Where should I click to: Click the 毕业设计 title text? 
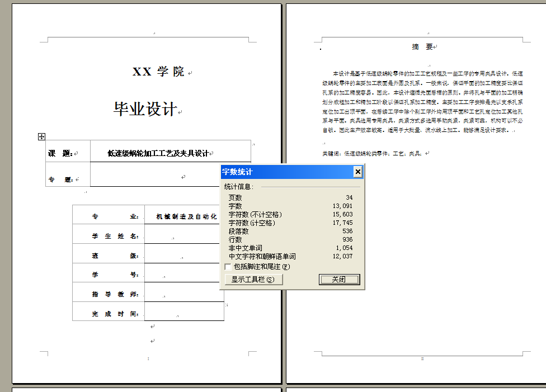(x=145, y=109)
